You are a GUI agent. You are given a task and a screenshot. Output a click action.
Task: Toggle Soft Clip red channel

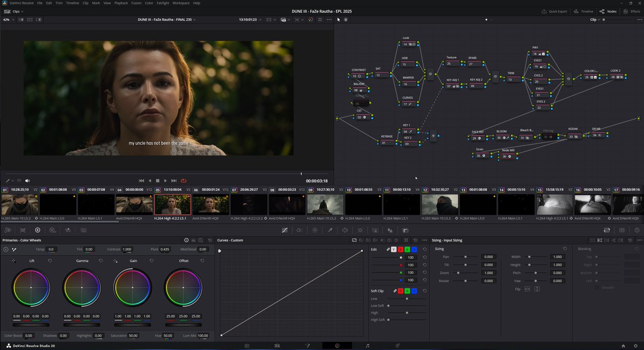tap(400, 291)
